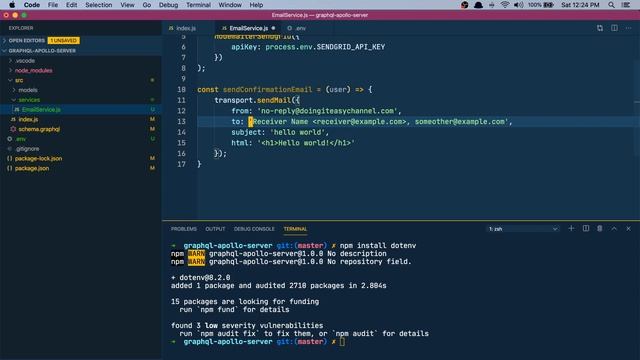Image resolution: width=640 pixels, height=360 pixels.
Task: Collapse the GRAPHQL-APOLLO-SERVER folder section
Action: (42, 51)
